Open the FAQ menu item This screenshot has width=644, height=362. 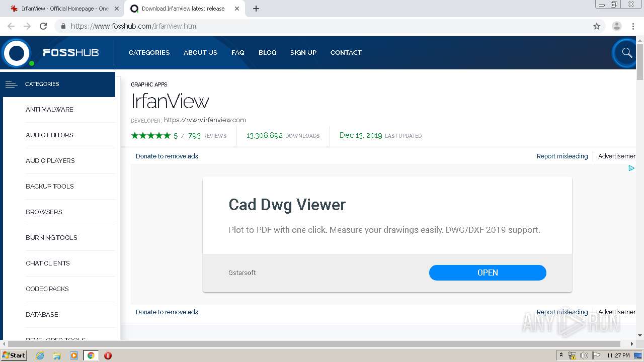point(238,52)
